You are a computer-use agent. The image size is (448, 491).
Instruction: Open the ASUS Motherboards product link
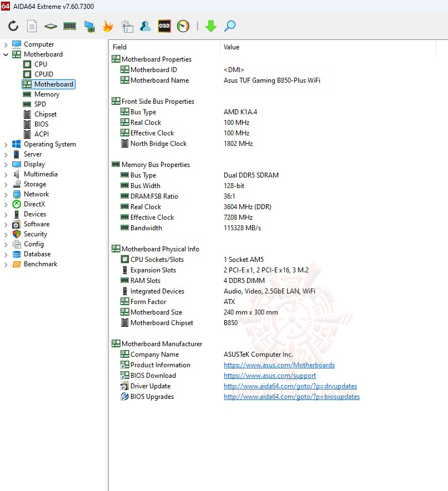(279, 365)
